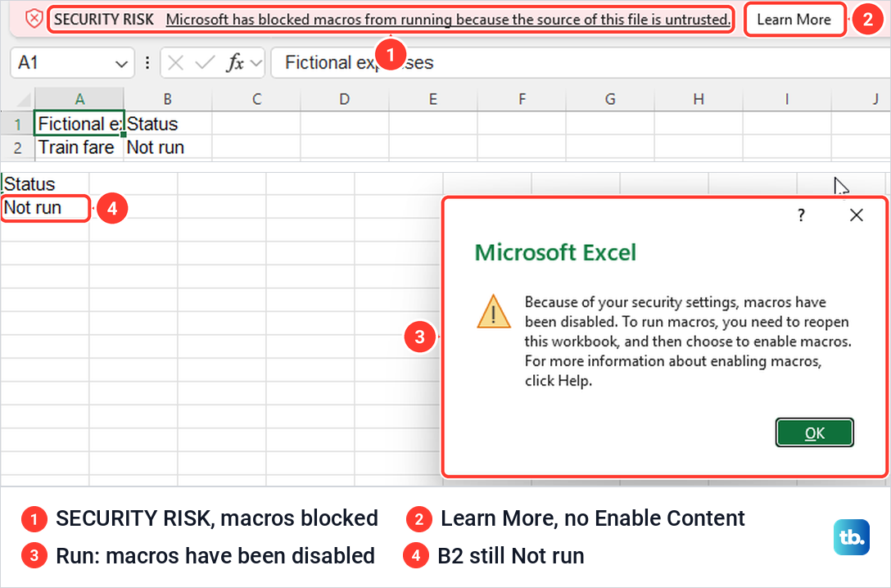
Task: Click the formula bar vertical dots handle
Action: (x=147, y=62)
